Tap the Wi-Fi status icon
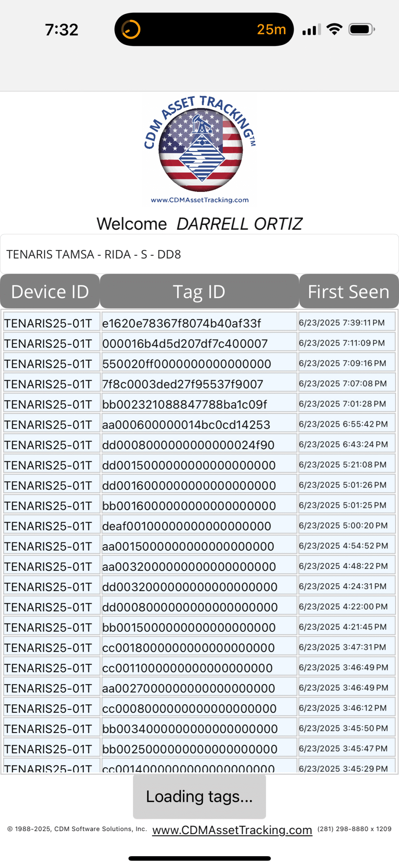Image resolution: width=399 pixels, height=868 pixels. (334, 29)
